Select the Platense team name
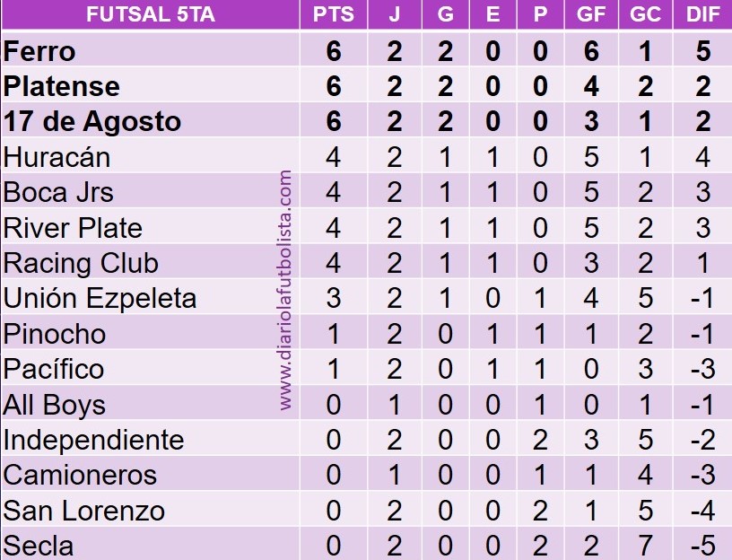The height and width of the screenshot is (560, 732). tap(61, 86)
